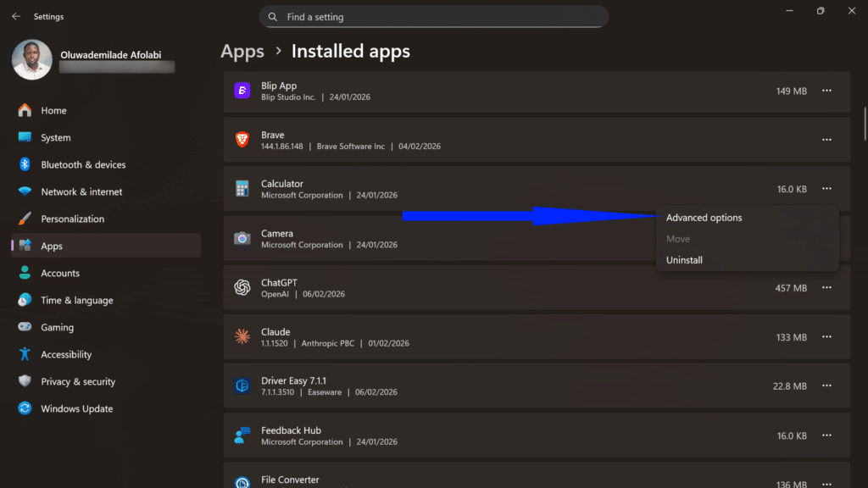Open more options for ChatGPT

click(826, 287)
